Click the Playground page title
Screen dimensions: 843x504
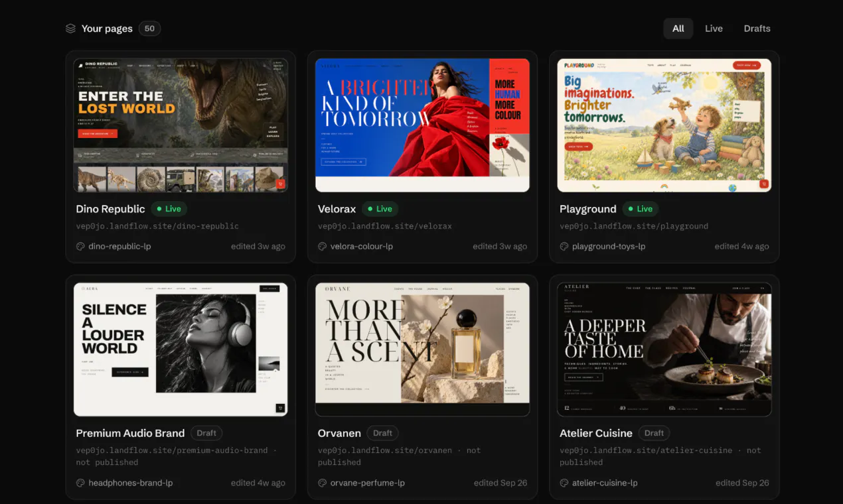588,209
